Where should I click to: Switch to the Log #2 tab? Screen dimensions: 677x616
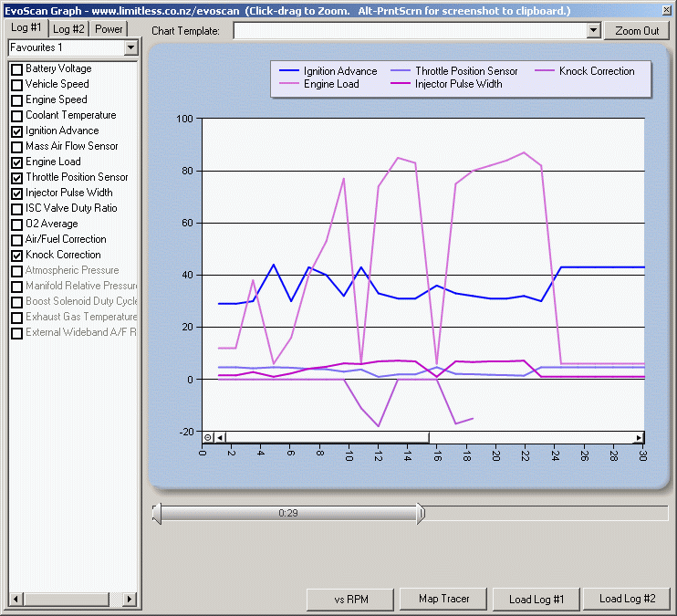pos(68,29)
